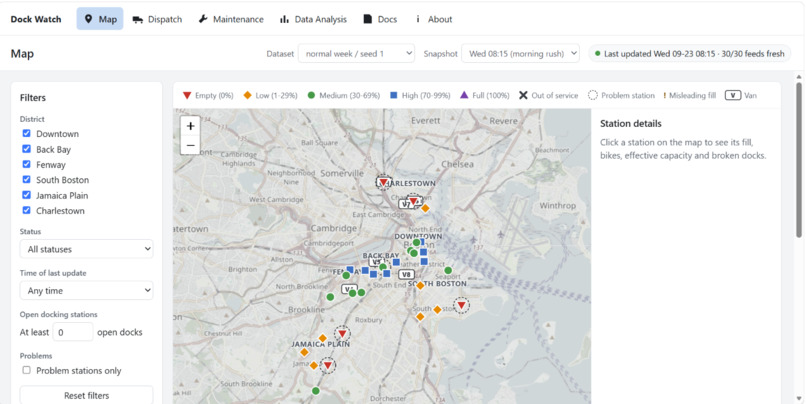806x404 pixels.
Task: Click the orange diamond left of Jamaica Plain's upper triangle
Action: click(x=322, y=338)
